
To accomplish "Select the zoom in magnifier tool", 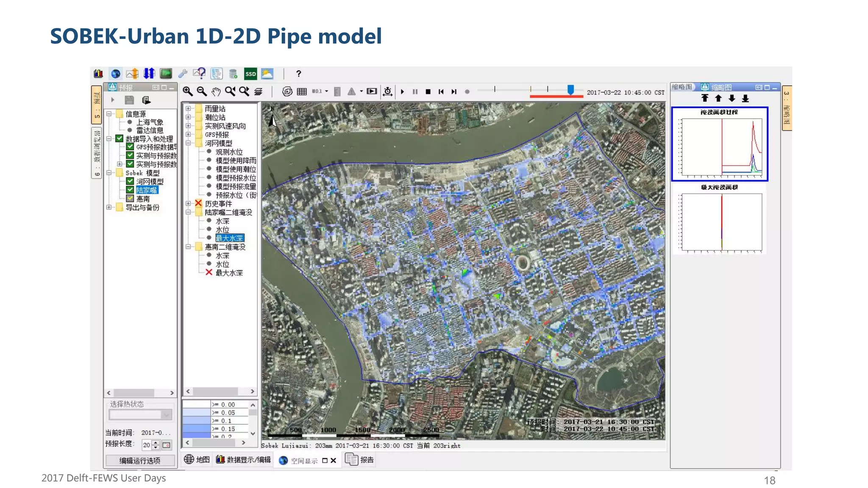I will click(x=188, y=91).
